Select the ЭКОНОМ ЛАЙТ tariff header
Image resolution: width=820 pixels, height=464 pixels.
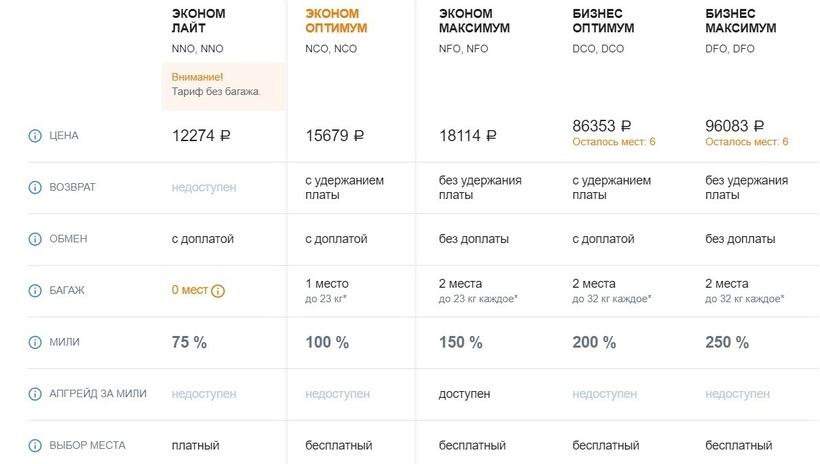click(199, 21)
